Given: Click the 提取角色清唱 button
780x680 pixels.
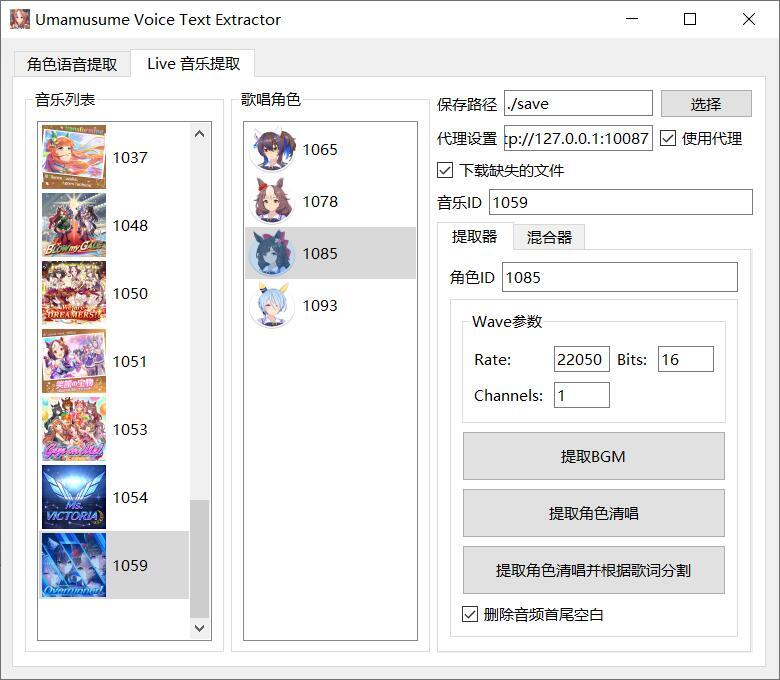Looking at the screenshot, I should pos(593,513).
